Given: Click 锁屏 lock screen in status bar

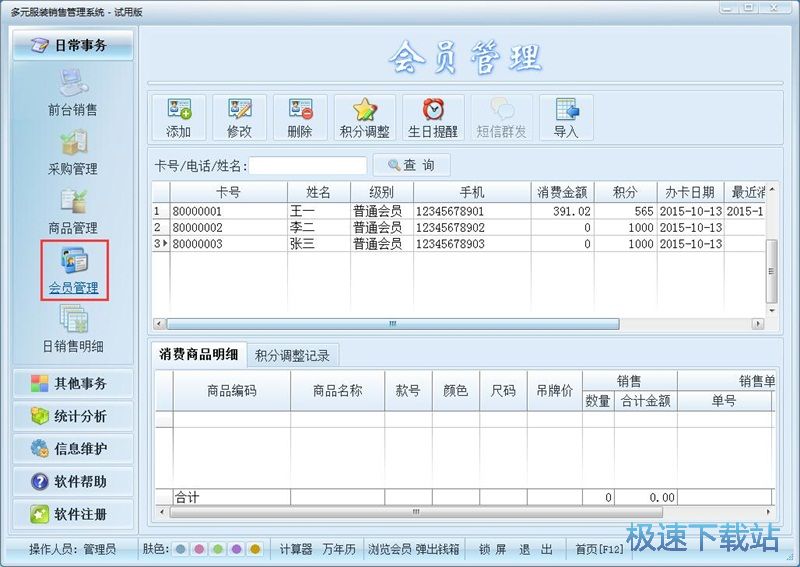Looking at the screenshot, I should tap(492, 549).
